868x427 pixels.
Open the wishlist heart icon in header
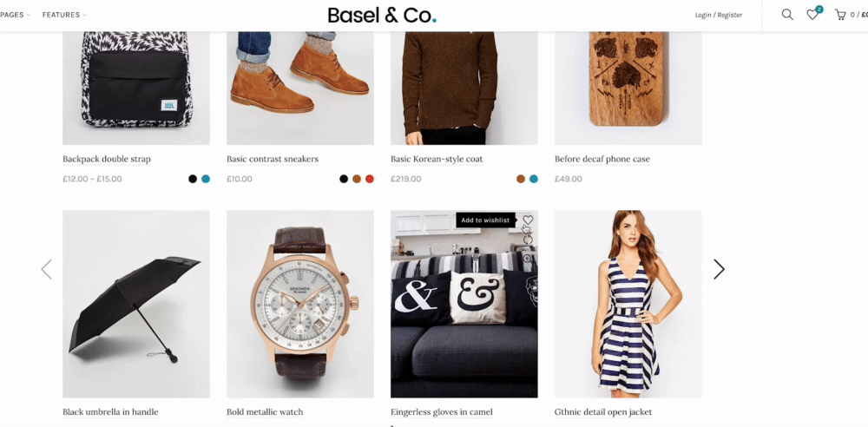[x=812, y=15]
